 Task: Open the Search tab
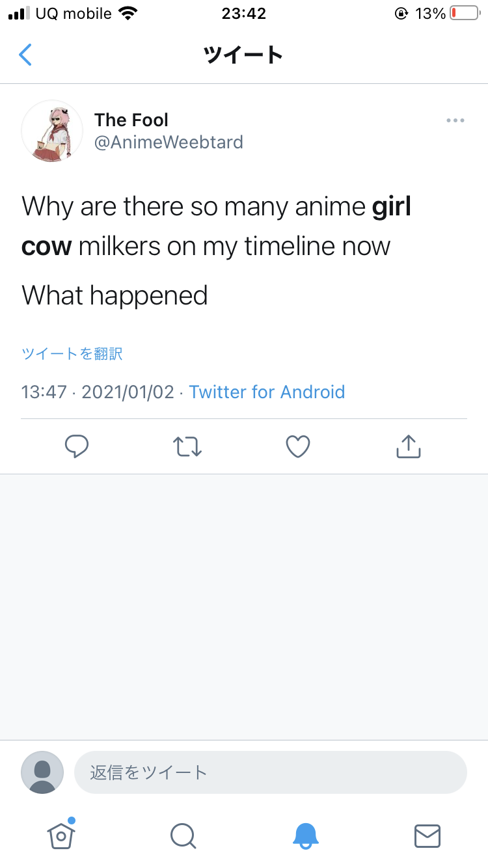183,835
